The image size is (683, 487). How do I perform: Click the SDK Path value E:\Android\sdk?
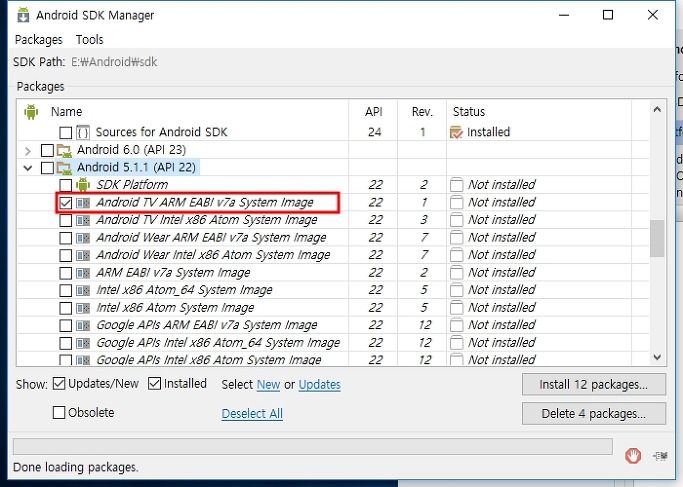click(114, 62)
